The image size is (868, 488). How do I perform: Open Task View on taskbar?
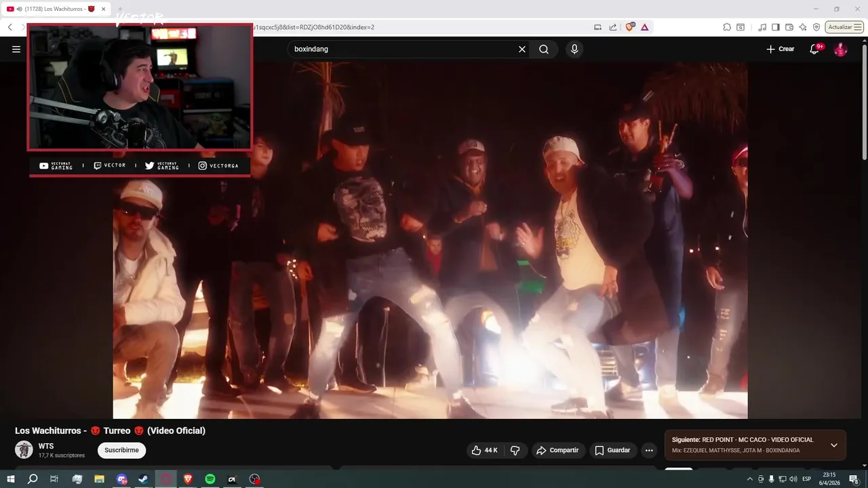[54, 479]
